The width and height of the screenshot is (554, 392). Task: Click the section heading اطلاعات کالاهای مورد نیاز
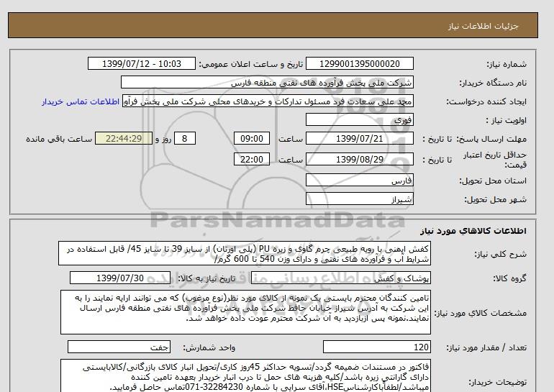click(x=473, y=231)
